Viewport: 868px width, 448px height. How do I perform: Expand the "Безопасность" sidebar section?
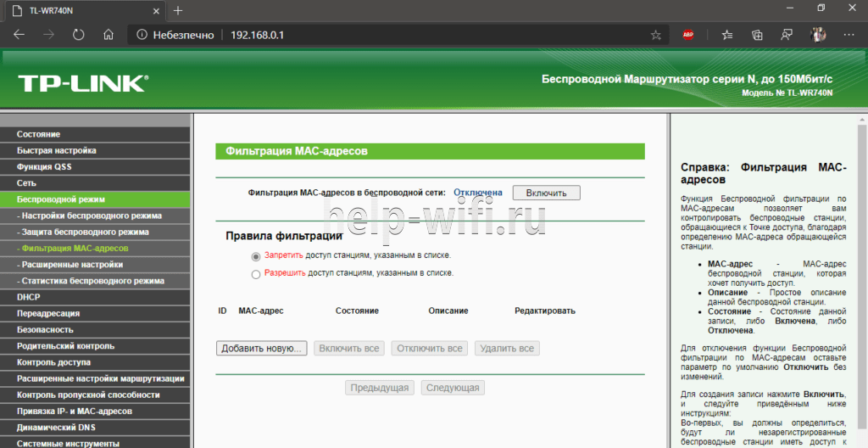pyautogui.click(x=45, y=329)
